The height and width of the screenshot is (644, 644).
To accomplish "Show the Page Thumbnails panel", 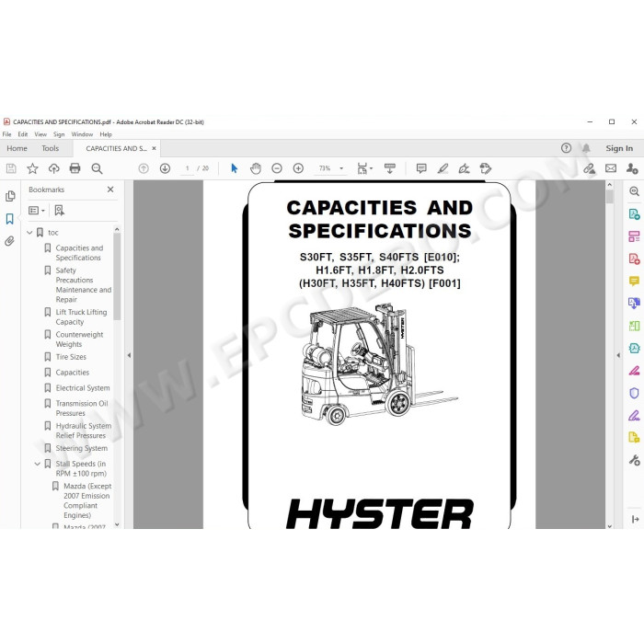I will (10, 196).
